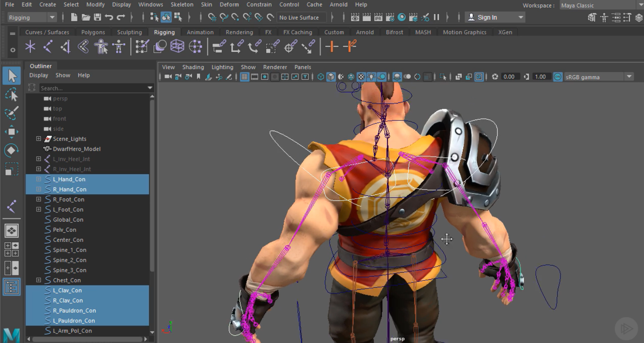This screenshot has width=644, height=343.
Task: Click the Redo arrow icon
Action: tap(121, 17)
